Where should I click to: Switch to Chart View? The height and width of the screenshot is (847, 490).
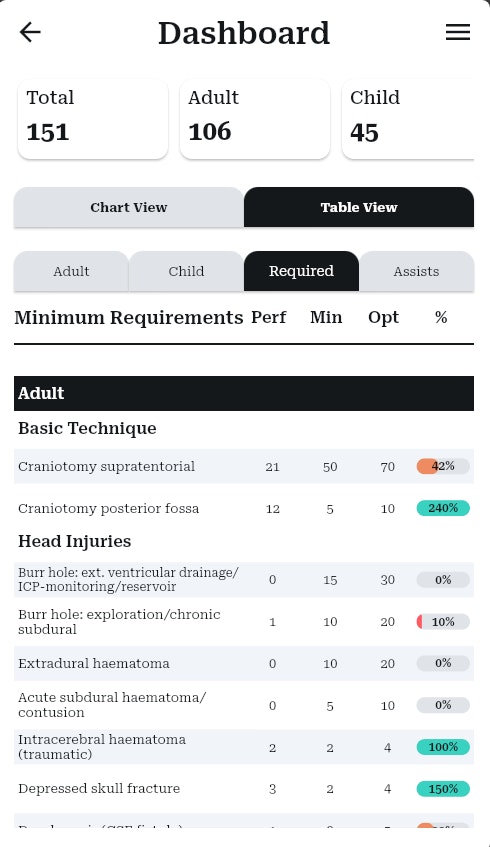(x=129, y=207)
